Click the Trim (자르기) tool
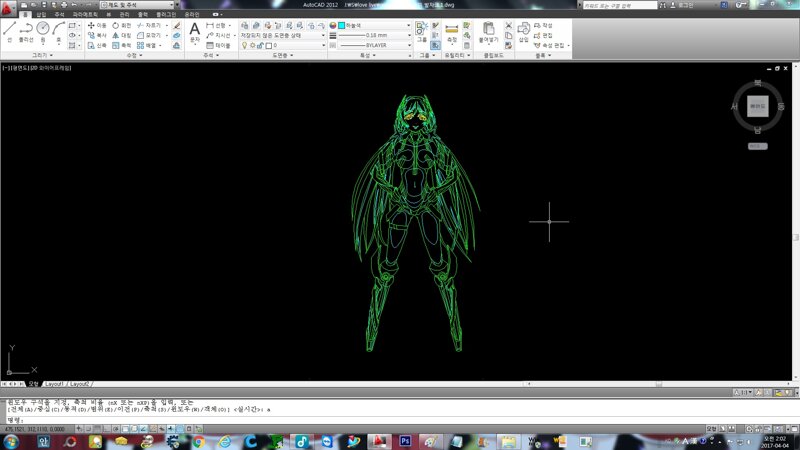This screenshot has height=450, width=800. pyautogui.click(x=149, y=25)
